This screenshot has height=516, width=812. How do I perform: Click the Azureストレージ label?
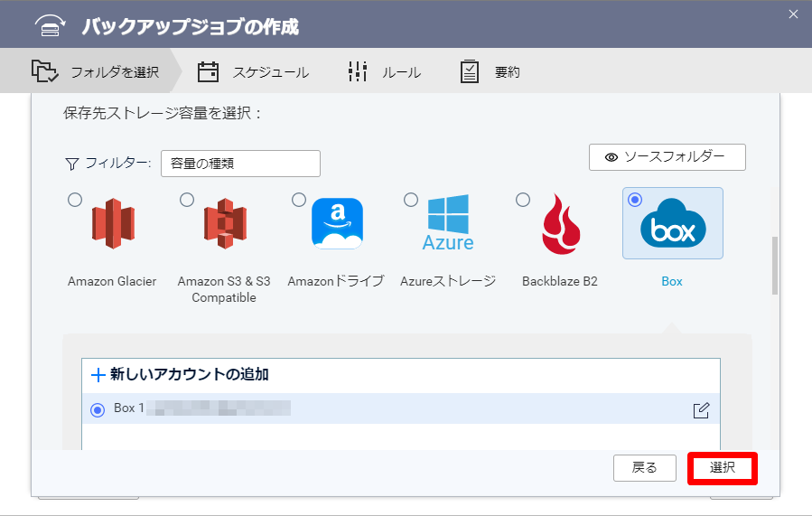(x=448, y=281)
